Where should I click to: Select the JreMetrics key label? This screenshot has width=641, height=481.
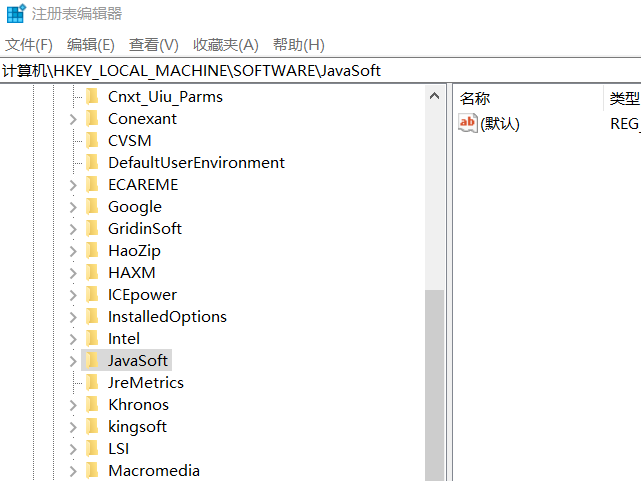(x=146, y=383)
